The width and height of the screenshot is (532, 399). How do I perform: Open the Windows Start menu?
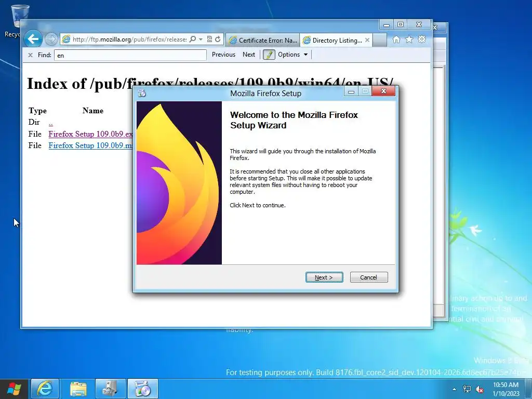pos(14,389)
